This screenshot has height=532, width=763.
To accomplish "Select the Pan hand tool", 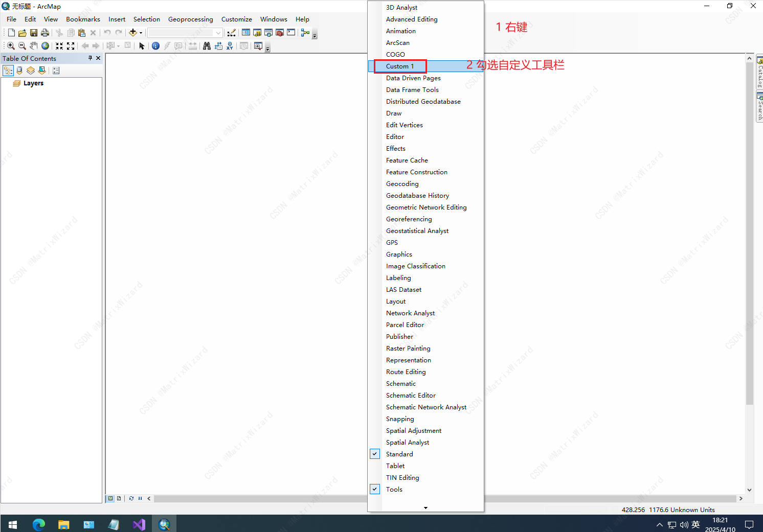I will (34, 46).
